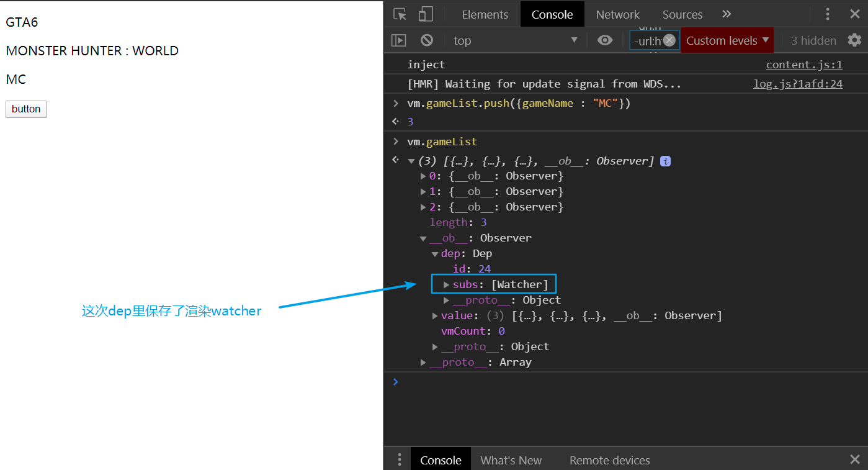
Task: Click the 'id: 24' property
Action: pos(472,269)
